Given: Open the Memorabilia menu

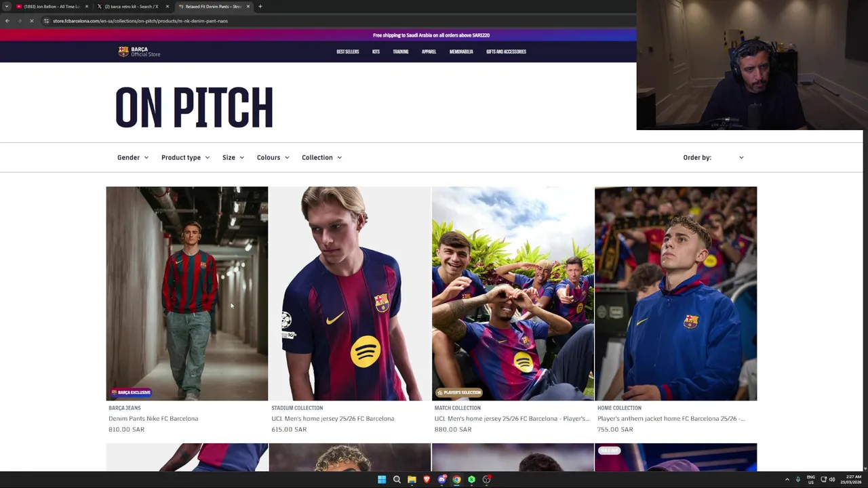Looking at the screenshot, I should 461,52.
